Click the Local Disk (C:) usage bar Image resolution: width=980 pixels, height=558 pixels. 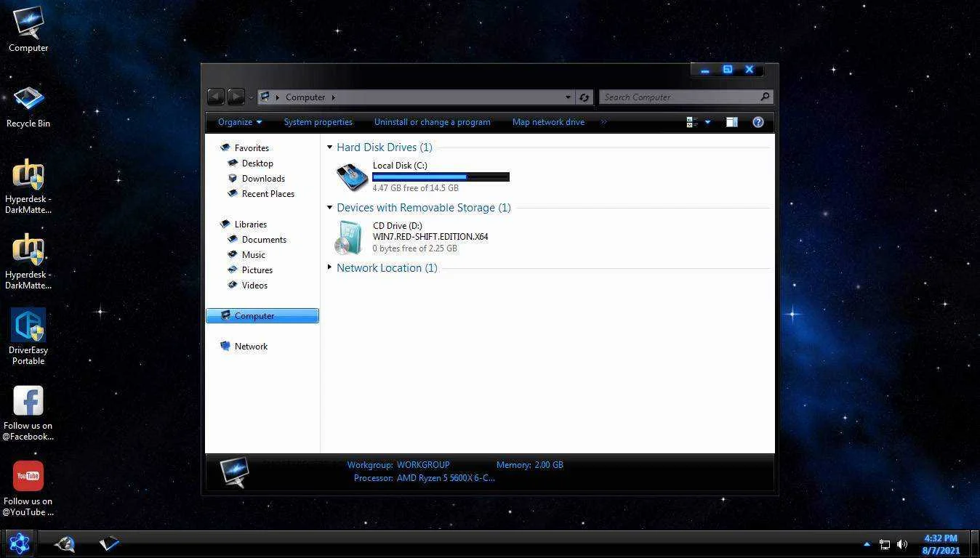point(441,177)
